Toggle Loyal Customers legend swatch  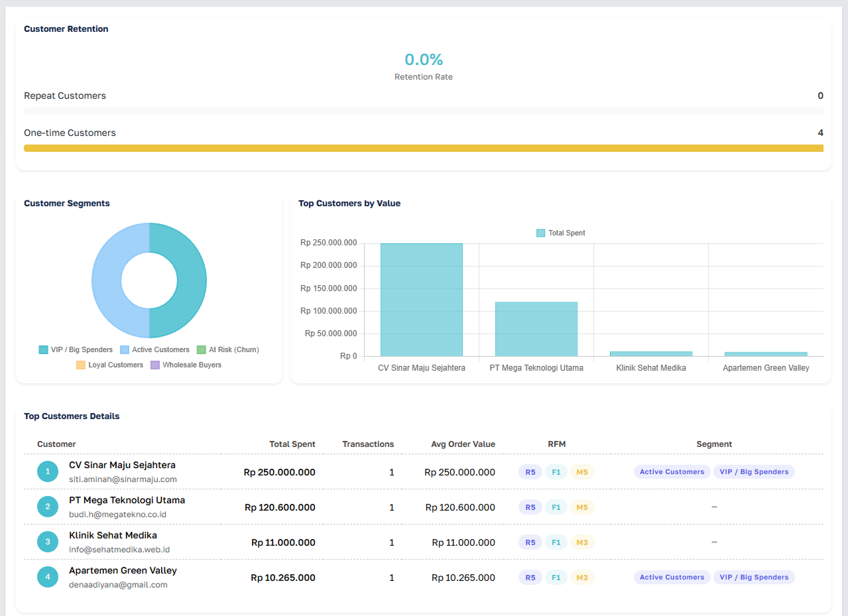81,365
